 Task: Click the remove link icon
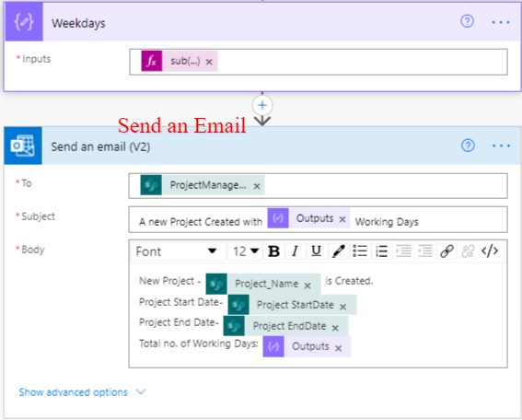pyautogui.click(x=468, y=251)
